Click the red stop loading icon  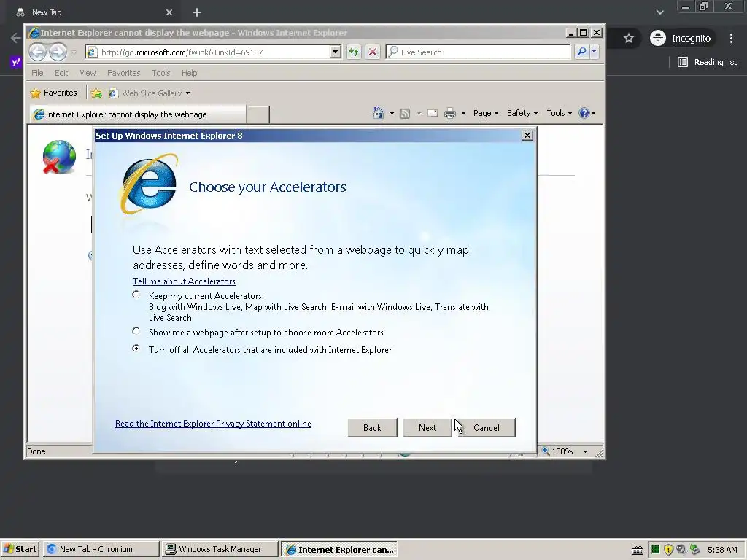point(373,52)
